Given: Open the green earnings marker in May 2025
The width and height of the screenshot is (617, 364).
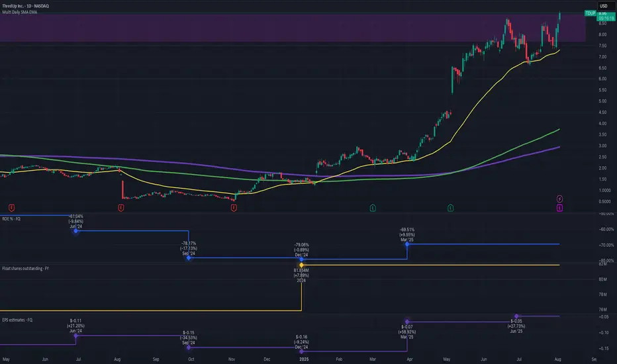Looking at the screenshot, I should tap(451, 207).
